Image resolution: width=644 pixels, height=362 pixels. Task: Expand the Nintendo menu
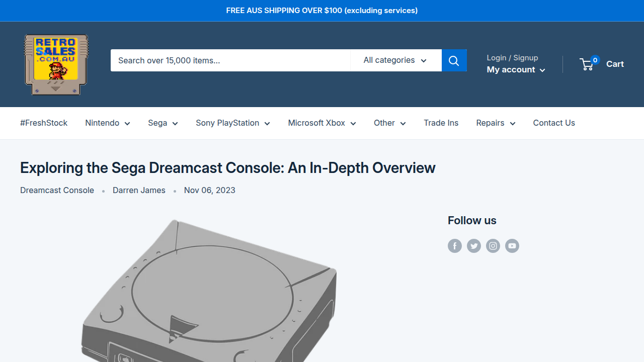pyautogui.click(x=108, y=123)
